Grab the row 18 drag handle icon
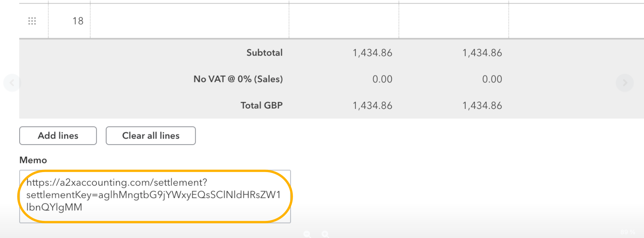The image size is (644, 238). 32,21
